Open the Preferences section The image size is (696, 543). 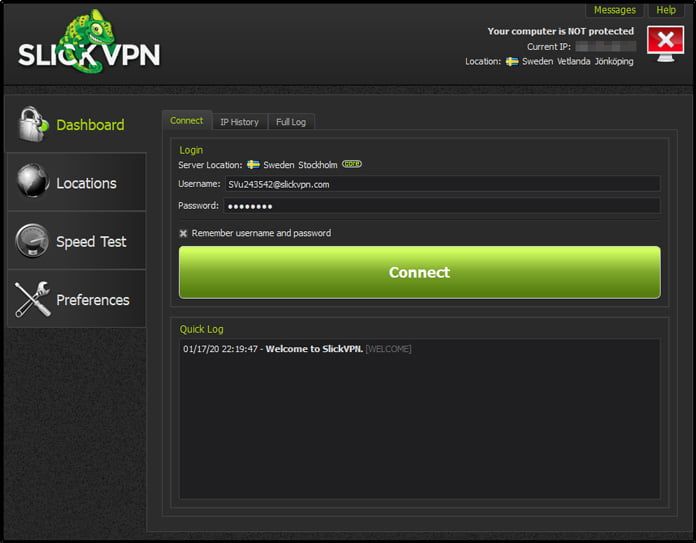[x=76, y=299]
